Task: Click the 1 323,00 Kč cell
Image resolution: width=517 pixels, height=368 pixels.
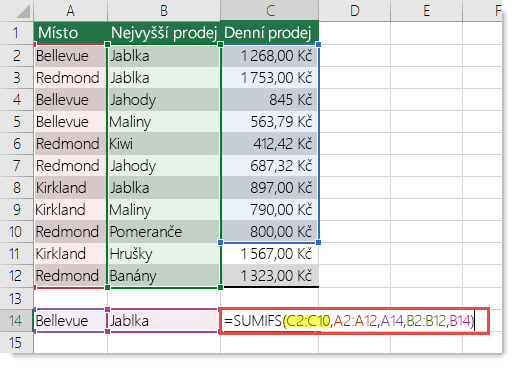Action: (269, 276)
